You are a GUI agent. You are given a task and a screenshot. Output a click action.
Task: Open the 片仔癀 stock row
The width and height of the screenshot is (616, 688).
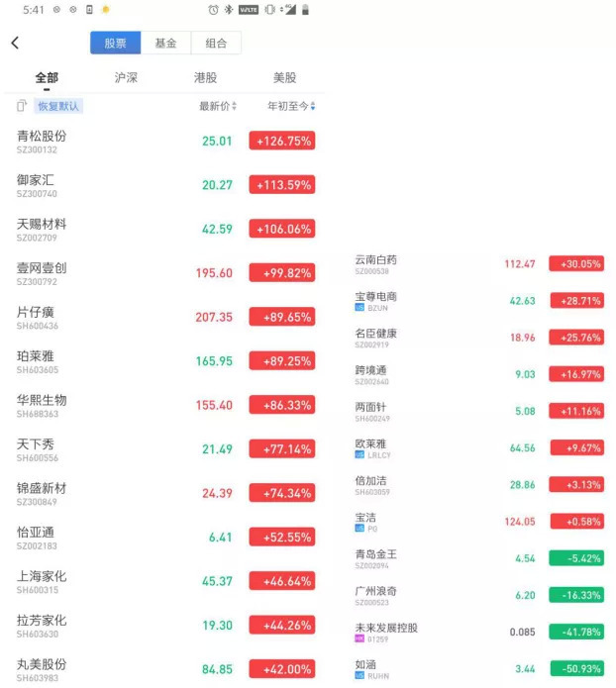coord(165,317)
